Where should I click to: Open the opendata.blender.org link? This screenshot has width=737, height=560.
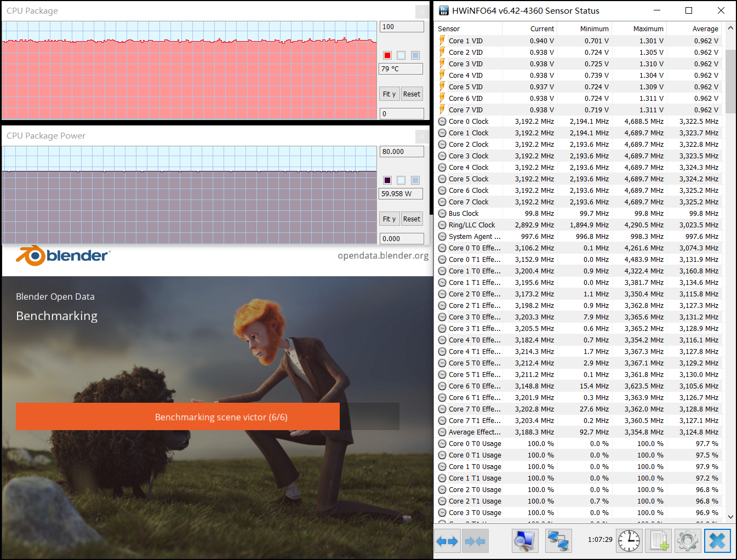pyautogui.click(x=382, y=256)
